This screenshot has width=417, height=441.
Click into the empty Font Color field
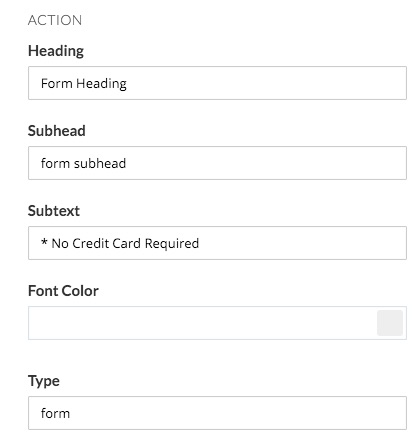coord(202,323)
